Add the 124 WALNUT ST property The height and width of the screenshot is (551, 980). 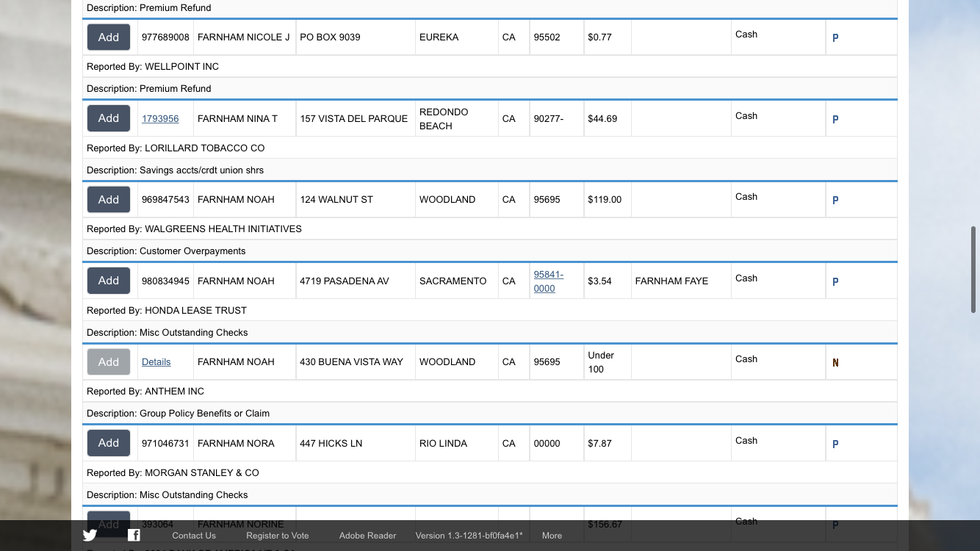click(x=109, y=200)
